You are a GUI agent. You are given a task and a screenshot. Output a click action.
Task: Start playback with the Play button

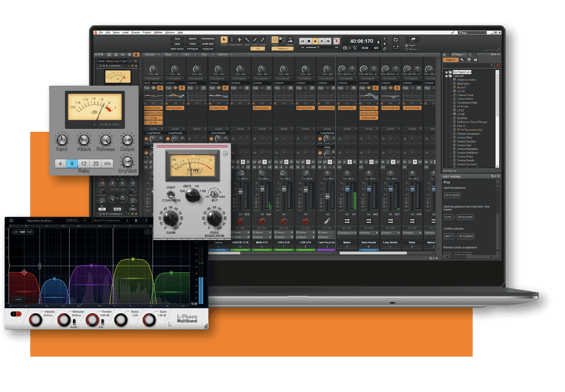(x=316, y=41)
